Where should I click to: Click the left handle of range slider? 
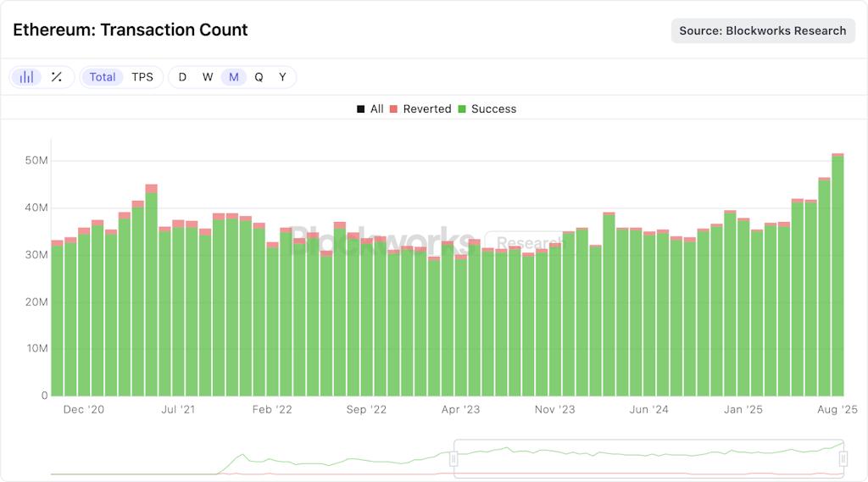[x=453, y=458]
